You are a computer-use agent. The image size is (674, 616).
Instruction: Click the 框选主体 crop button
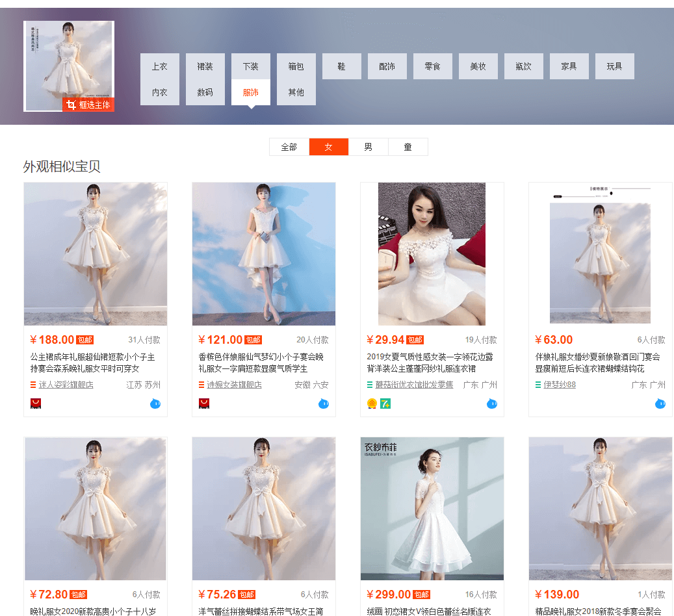pos(88,105)
